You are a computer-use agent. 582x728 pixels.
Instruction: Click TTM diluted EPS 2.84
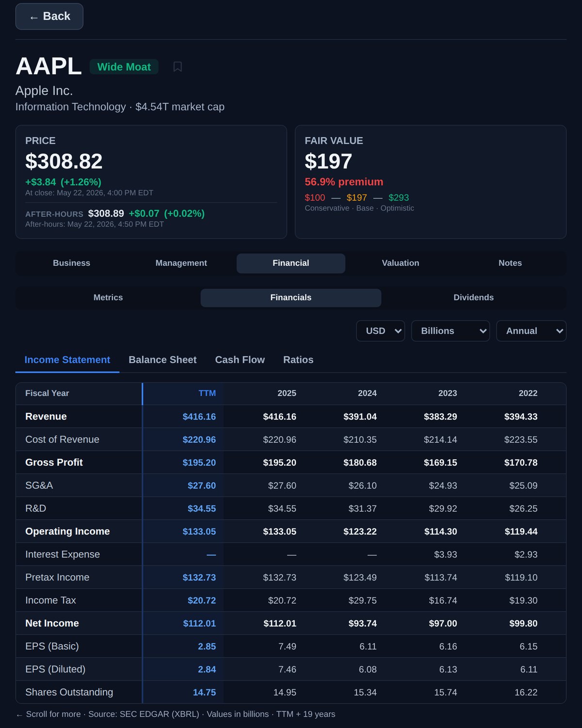click(x=207, y=669)
